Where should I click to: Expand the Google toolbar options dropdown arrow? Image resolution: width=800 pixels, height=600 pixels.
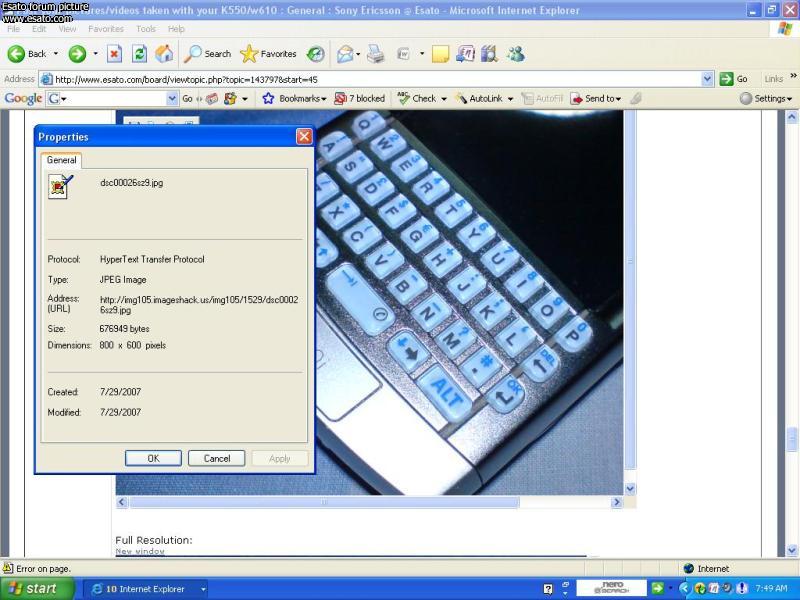(245, 98)
